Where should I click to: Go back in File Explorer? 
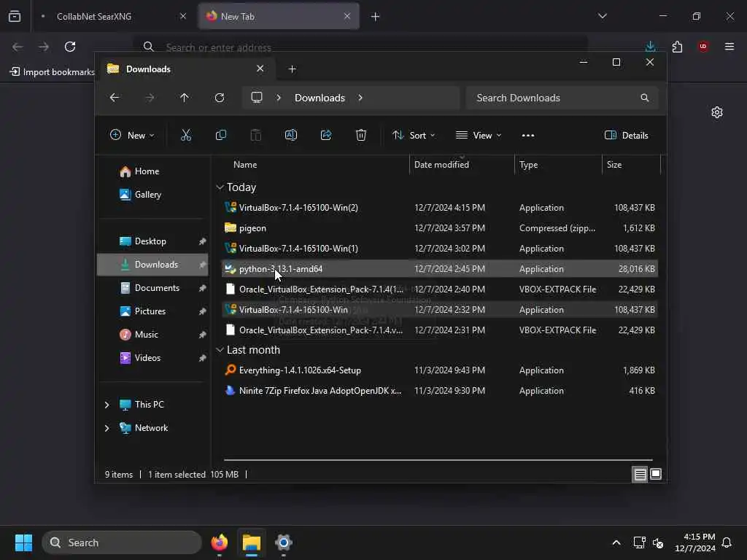(115, 98)
